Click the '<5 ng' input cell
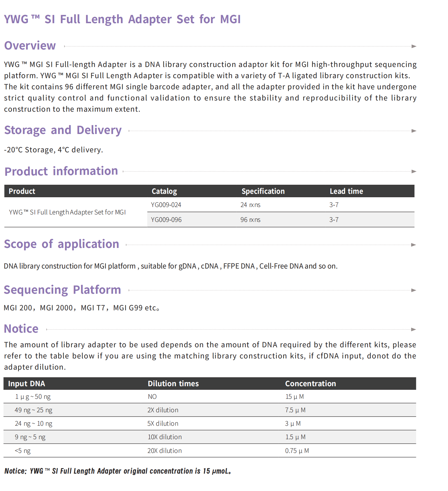 tap(23, 451)
